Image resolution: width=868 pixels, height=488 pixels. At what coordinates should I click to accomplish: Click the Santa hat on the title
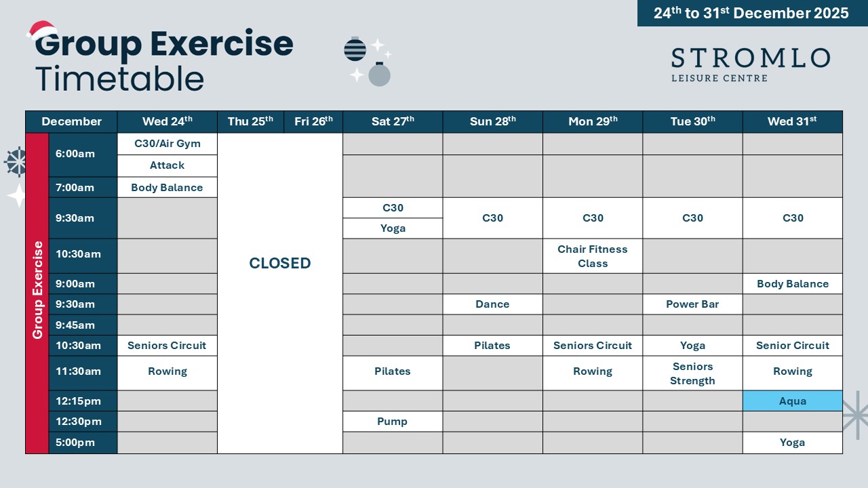point(41,30)
